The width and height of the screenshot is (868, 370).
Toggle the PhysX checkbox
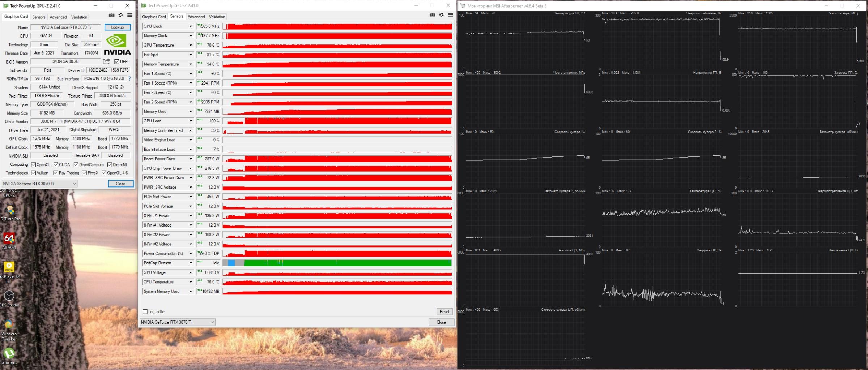tap(84, 173)
